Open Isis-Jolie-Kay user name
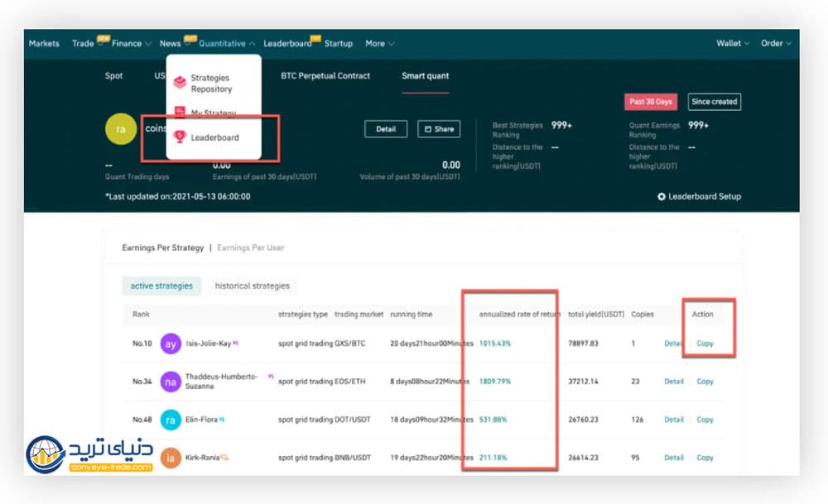The width and height of the screenshot is (828, 504). point(208,343)
